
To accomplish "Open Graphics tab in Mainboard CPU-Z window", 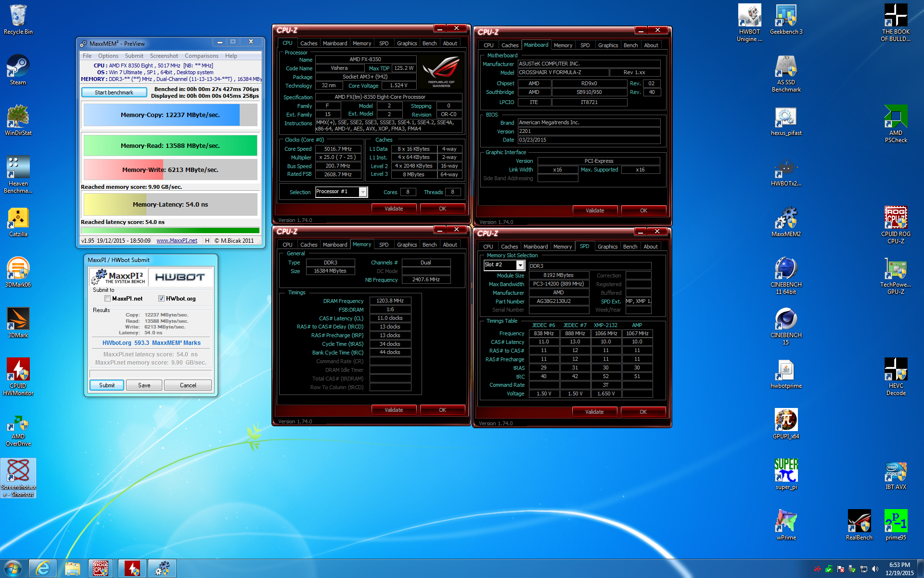I will pos(608,45).
